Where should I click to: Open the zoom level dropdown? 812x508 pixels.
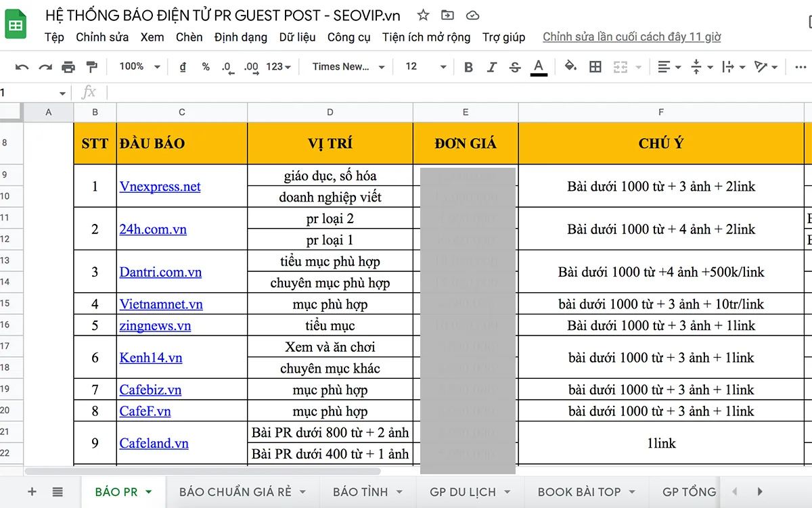click(140, 67)
